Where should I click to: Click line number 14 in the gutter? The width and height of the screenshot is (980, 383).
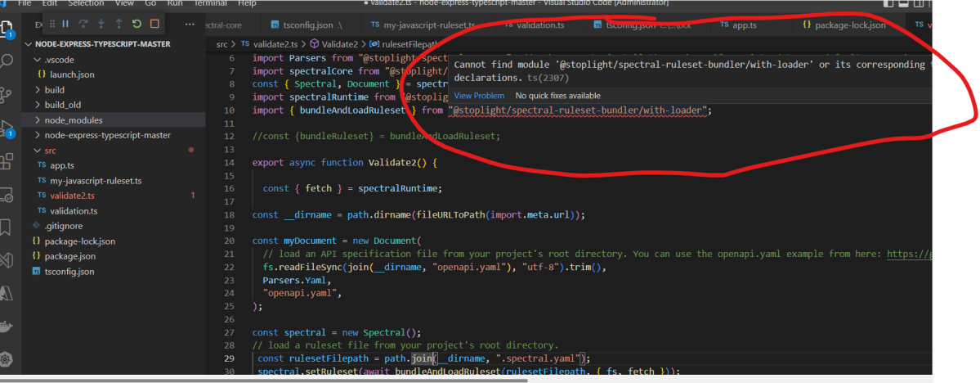coord(228,163)
